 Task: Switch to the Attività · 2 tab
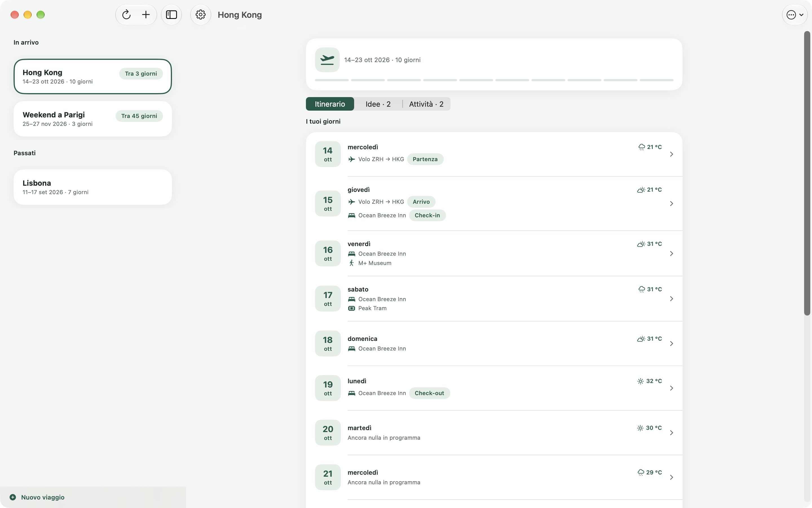(426, 104)
